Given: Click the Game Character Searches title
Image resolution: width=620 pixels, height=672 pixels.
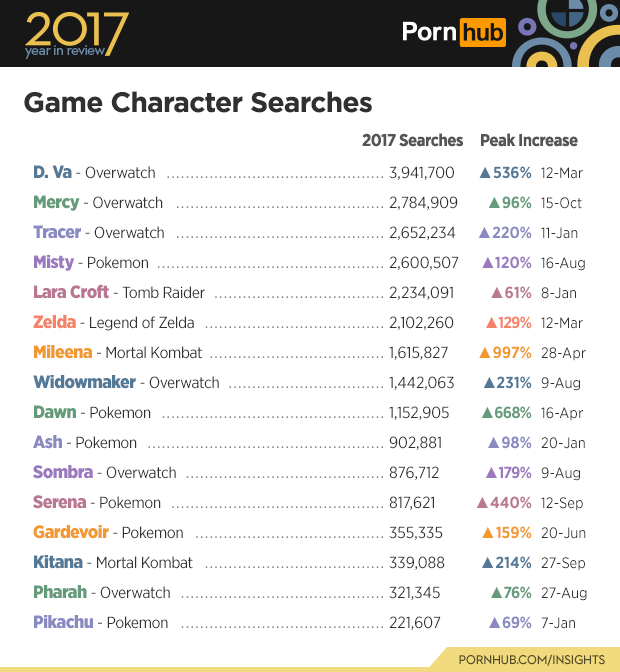Looking at the screenshot, I should [x=197, y=103].
